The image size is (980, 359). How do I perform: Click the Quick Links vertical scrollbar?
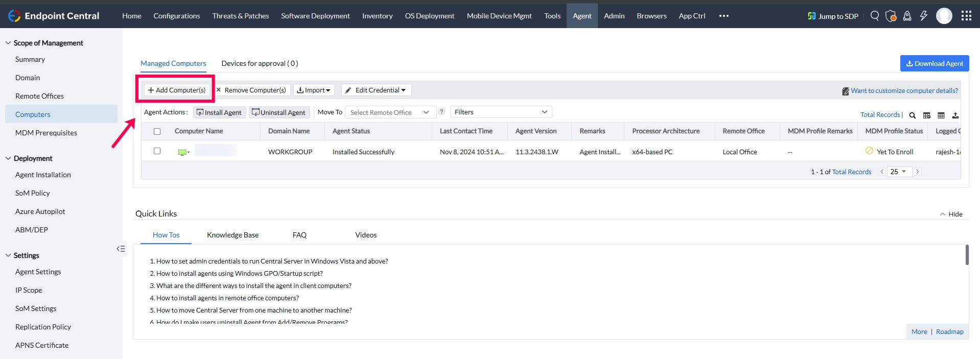pos(967,255)
